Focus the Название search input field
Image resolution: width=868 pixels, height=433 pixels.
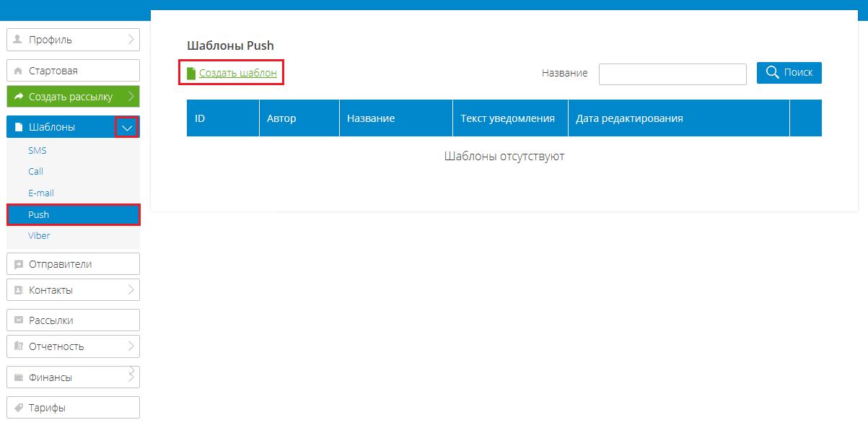click(672, 74)
